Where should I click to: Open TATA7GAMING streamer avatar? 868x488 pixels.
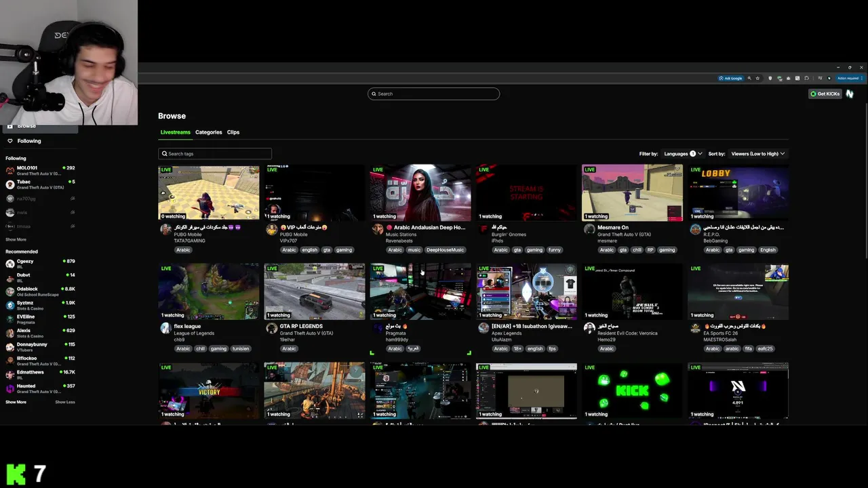click(165, 230)
